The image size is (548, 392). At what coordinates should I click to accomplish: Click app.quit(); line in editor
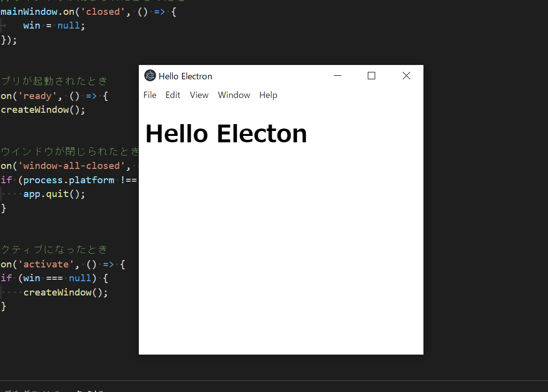click(x=54, y=194)
